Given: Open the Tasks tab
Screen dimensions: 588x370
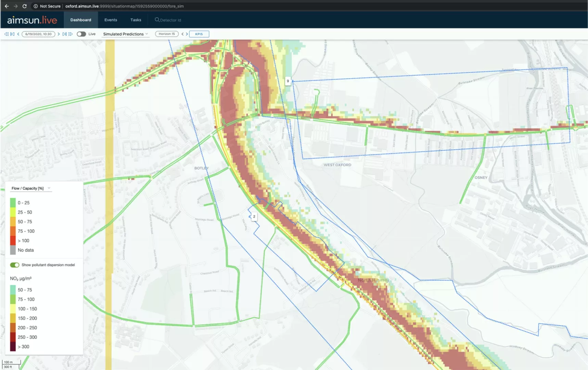Looking at the screenshot, I should (x=136, y=20).
